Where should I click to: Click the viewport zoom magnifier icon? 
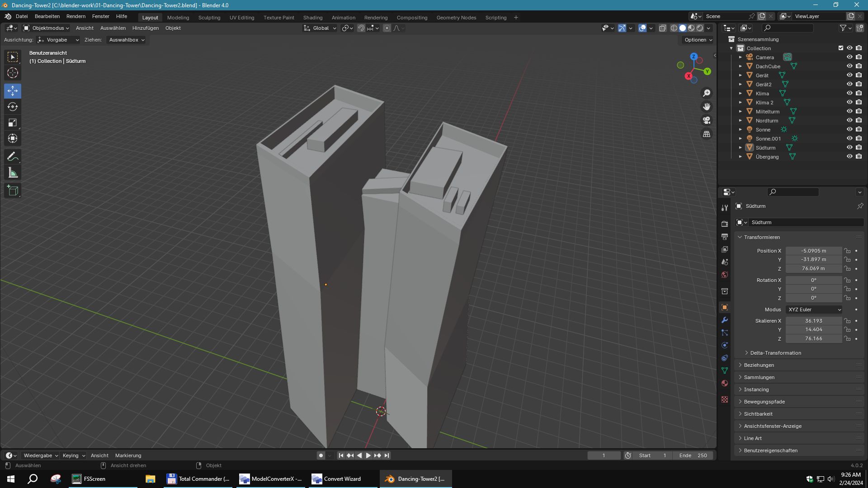point(706,93)
